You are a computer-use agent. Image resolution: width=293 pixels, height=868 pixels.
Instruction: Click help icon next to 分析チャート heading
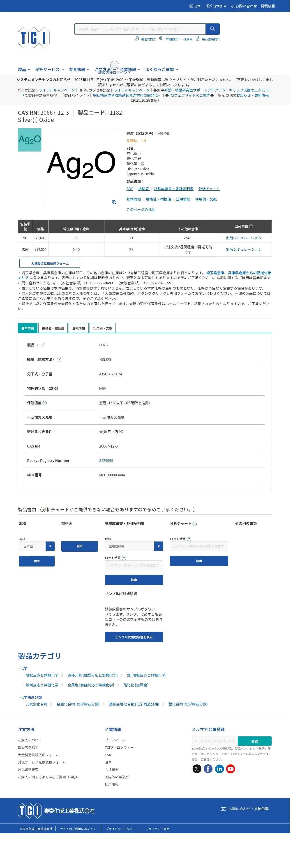195,524
